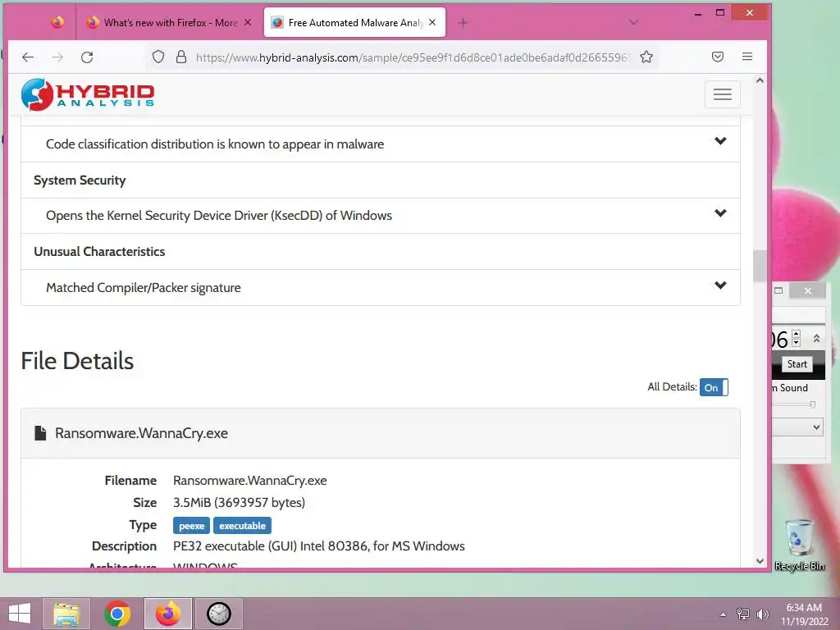
Task: Open a new browser tab
Action: [463, 22]
